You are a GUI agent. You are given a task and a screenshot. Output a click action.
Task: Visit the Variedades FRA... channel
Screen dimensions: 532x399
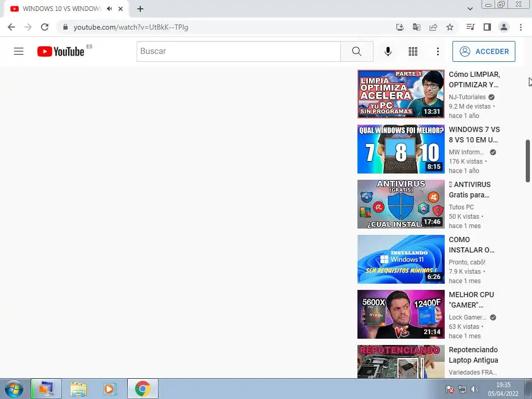coord(473,372)
